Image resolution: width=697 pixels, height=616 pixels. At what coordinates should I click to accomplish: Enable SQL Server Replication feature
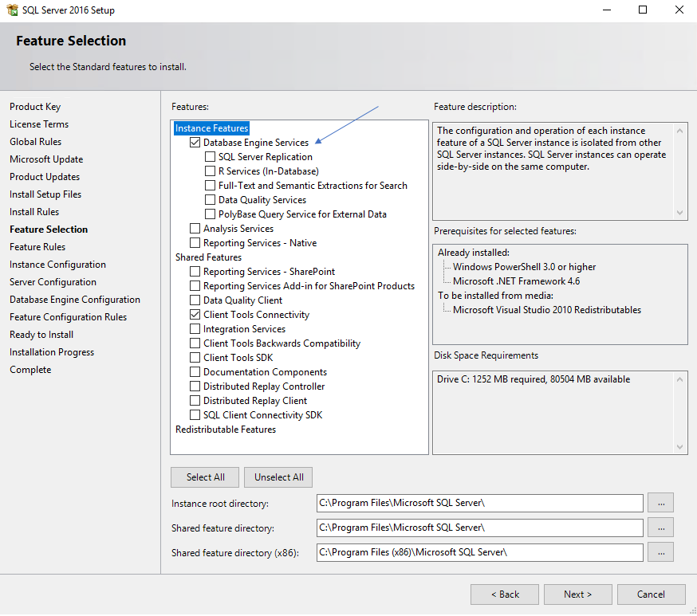click(211, 157)
